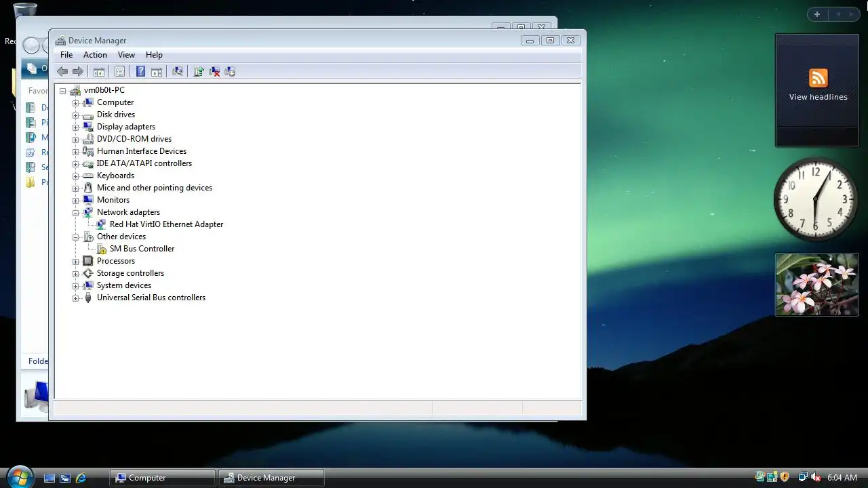Click the Keyboards category icon
The image size is (868, 488).
(87, 176)
